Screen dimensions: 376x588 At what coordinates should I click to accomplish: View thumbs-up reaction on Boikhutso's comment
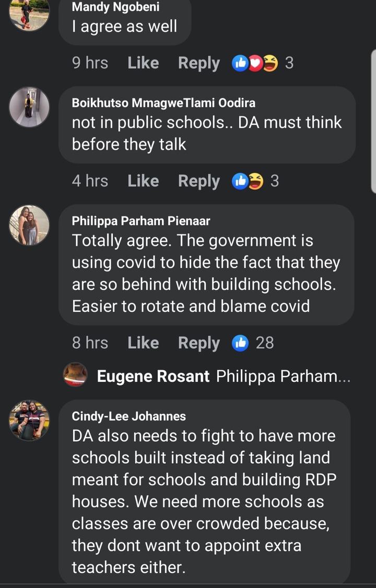[240, 181]
